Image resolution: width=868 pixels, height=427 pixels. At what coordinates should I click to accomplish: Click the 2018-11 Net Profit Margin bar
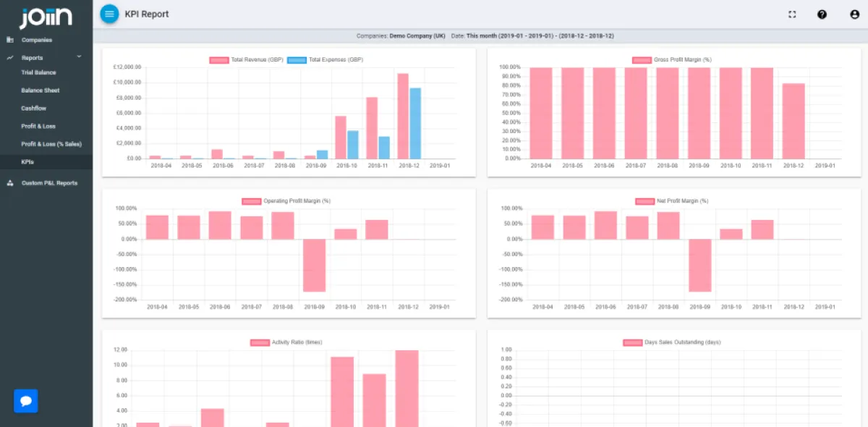click(762, 229)
